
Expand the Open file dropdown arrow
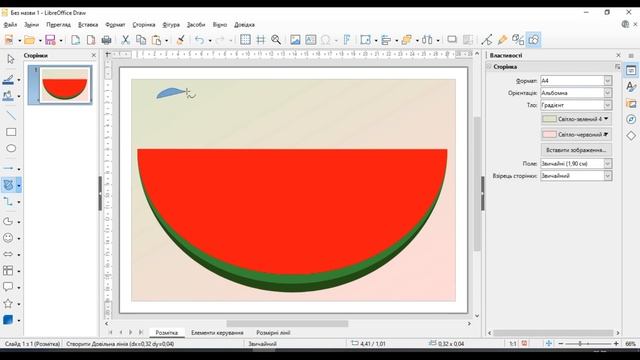40,40
